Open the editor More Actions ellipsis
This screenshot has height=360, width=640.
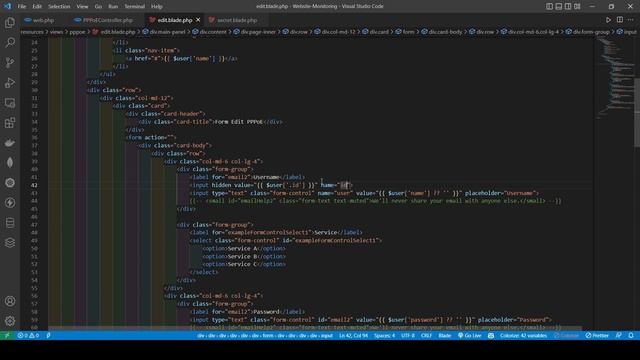tap(631, 20)
